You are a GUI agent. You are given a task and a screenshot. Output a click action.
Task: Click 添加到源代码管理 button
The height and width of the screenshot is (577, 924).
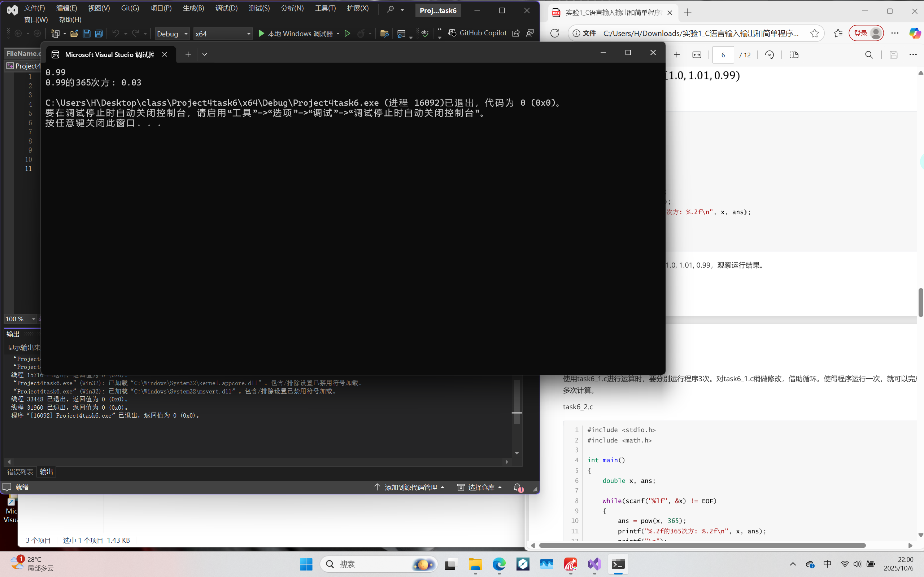pyautogui.click(x=410, y=487)
